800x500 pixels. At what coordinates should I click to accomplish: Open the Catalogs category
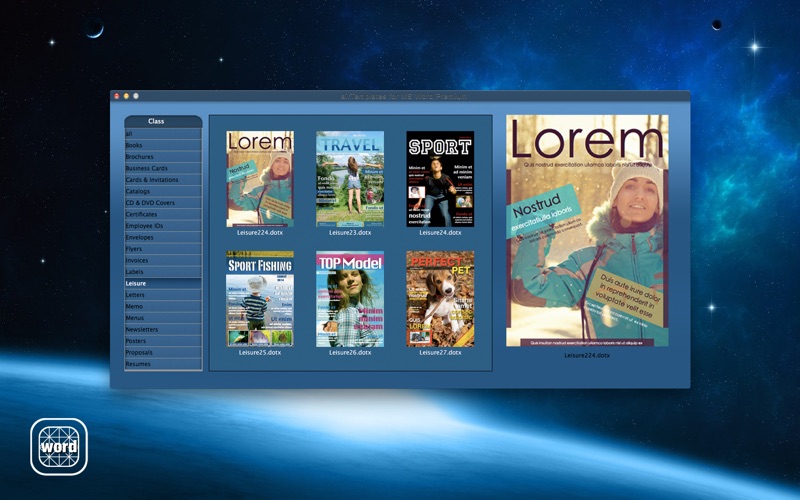point(163,191)
